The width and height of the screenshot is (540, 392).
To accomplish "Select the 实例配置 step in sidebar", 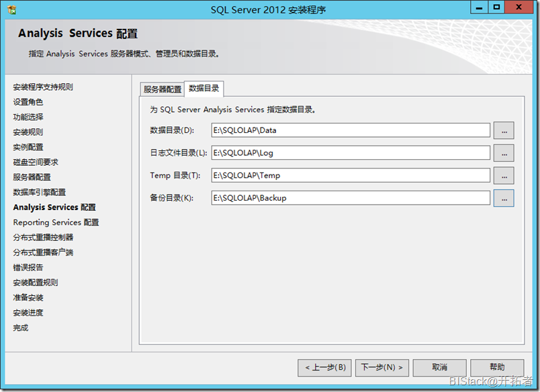I will pos(28,147).
